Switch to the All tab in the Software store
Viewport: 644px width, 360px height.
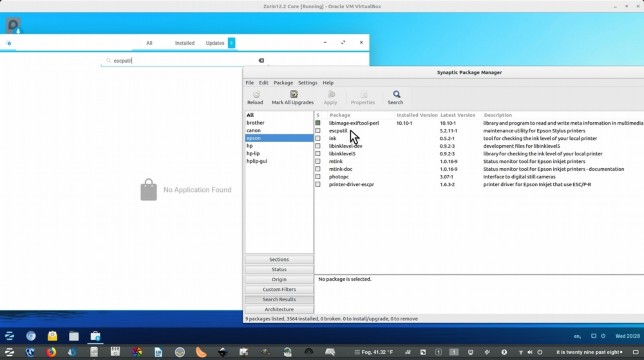coord(149,43)
